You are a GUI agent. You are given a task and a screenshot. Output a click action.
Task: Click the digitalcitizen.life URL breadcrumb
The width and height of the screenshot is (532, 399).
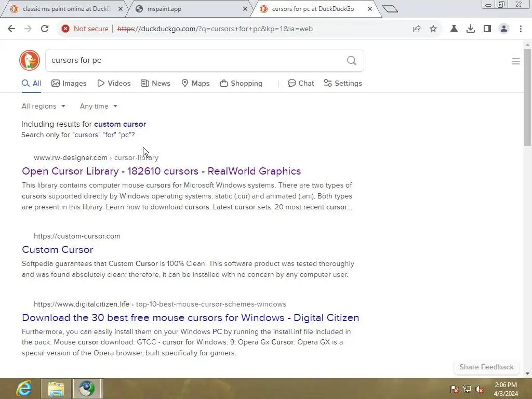pos(160,304)
